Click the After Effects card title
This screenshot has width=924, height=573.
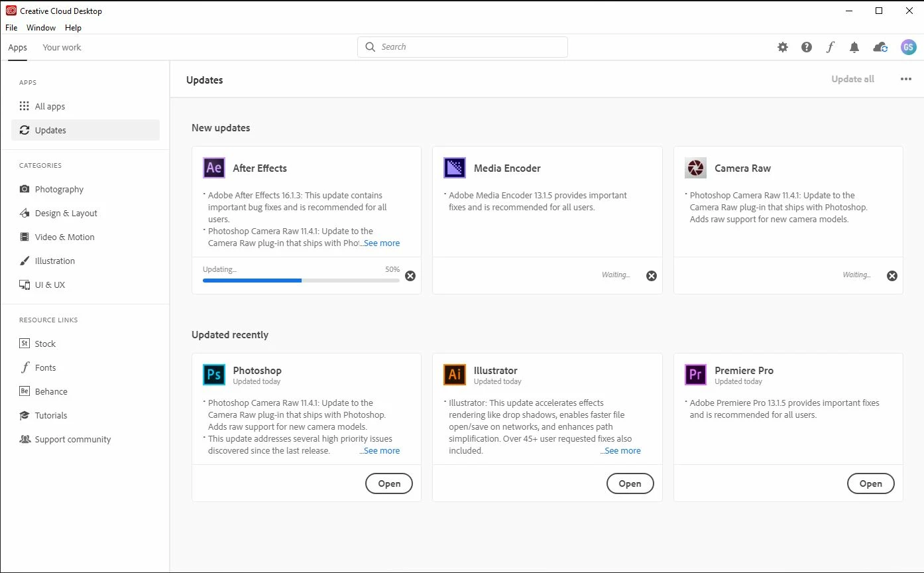coord(260,168)
